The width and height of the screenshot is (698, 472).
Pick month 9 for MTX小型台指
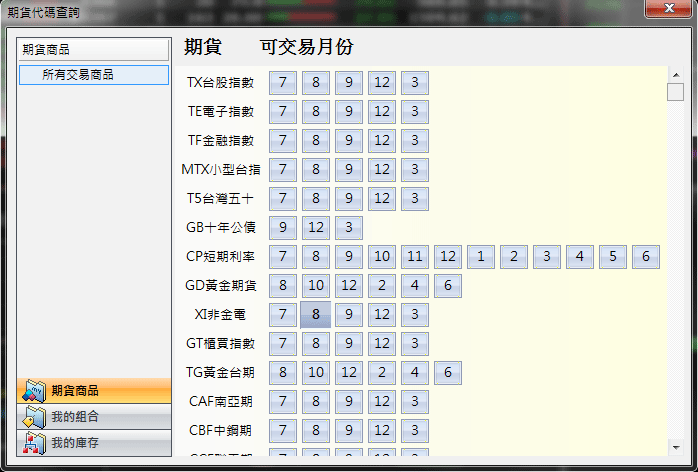pyautogui.click(x=349, y=169)
